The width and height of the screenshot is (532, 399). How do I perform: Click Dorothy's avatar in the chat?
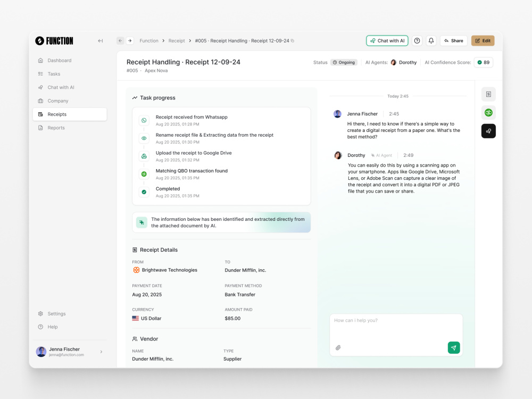coord(338,155)
